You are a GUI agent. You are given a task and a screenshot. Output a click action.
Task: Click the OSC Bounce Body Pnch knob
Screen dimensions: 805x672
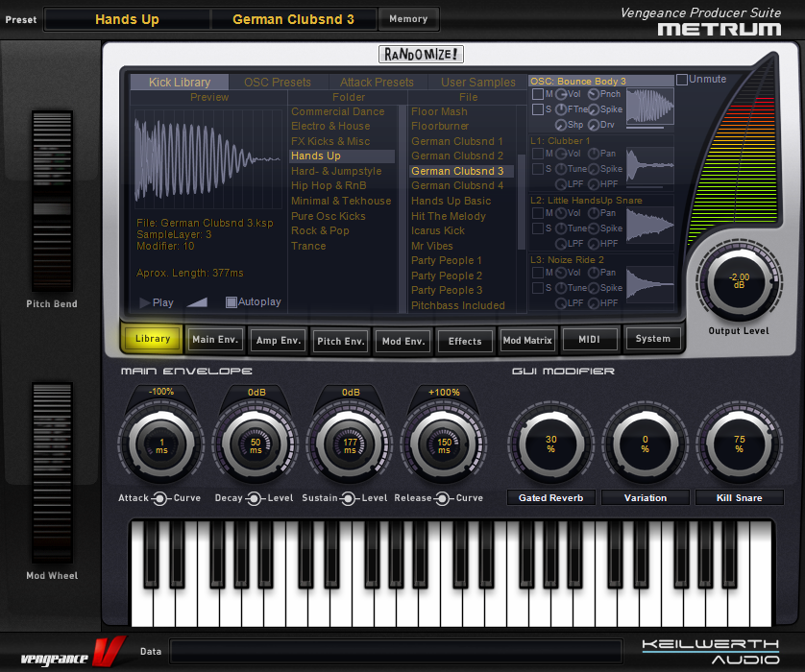click(594, 94)
